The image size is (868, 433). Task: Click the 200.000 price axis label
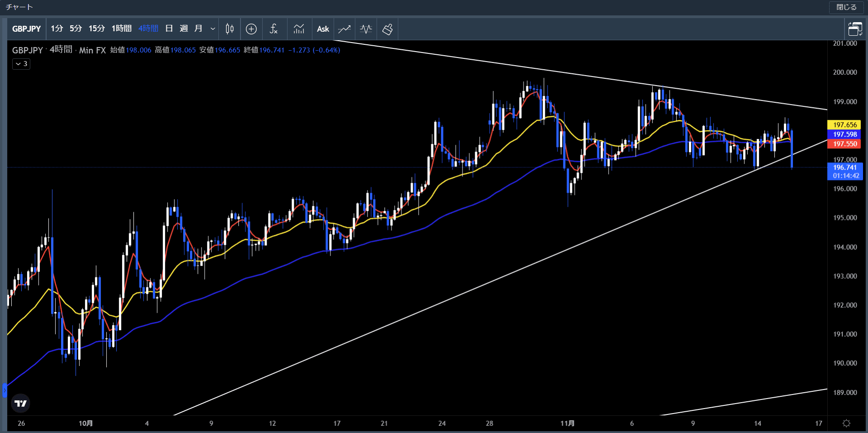click(844, 72)
